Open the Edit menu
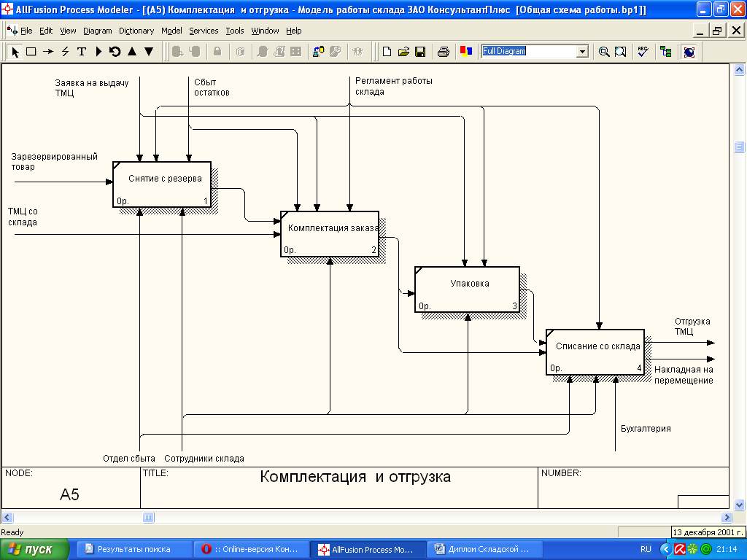The width and height of the screenshot is (747, 560). click(46, 31)
